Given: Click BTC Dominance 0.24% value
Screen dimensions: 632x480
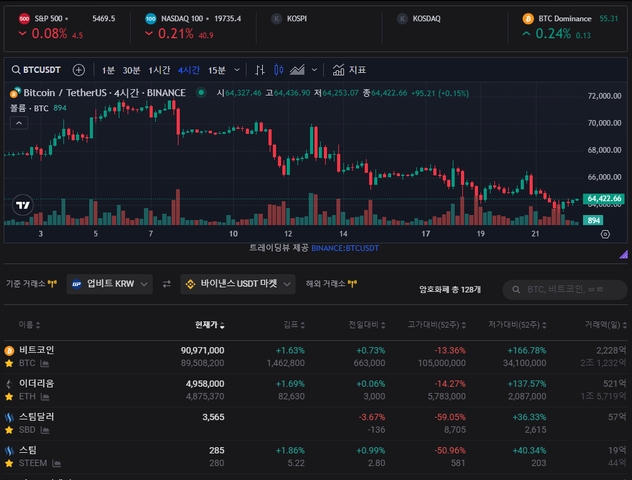Looking at the screenshot, I should (553, 34).
